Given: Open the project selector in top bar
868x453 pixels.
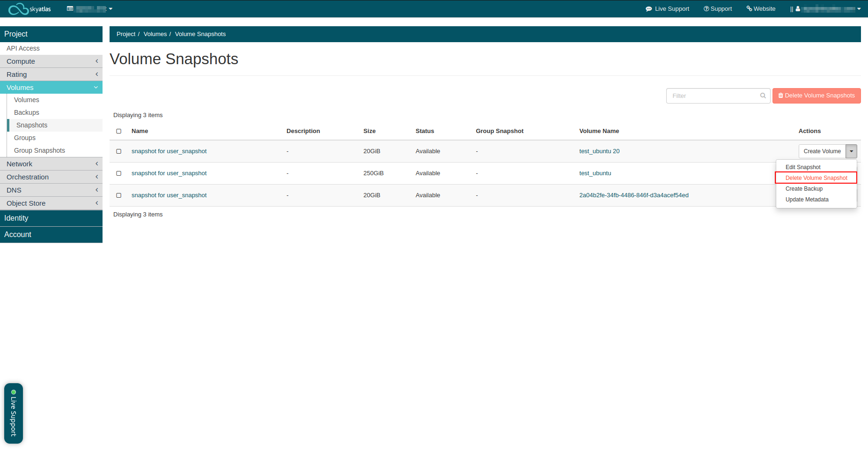Looking at the screenshot, I should coord(89,9).
